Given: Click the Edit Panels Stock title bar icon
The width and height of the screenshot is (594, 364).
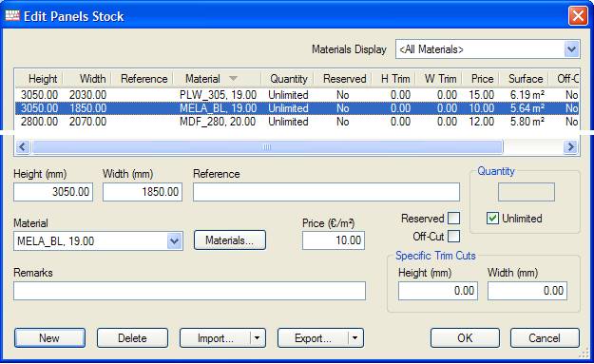Looking at the screenshot, I should click(12, 16).
